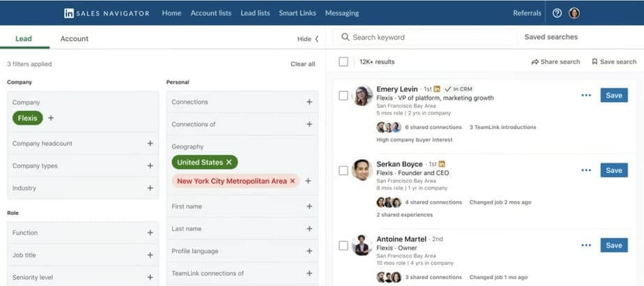
Task: Open Emery Levin's name link
Action: (x=397, y=89)
